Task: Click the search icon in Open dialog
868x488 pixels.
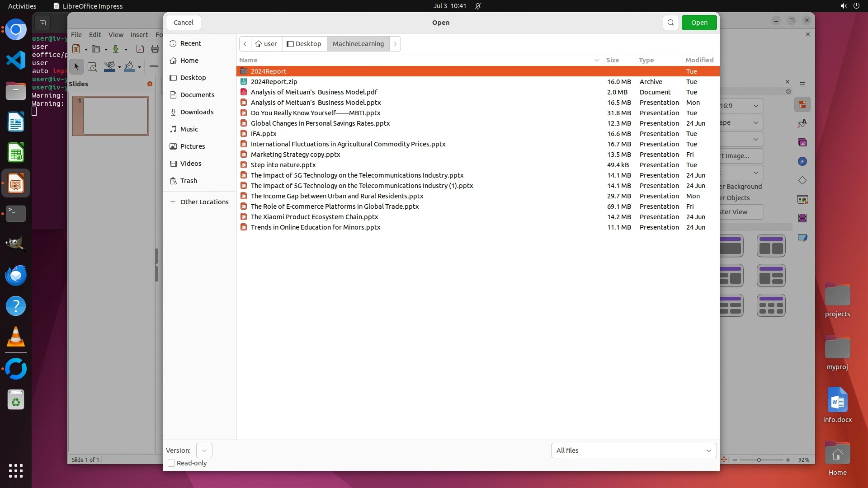Action: coord(670,23)
